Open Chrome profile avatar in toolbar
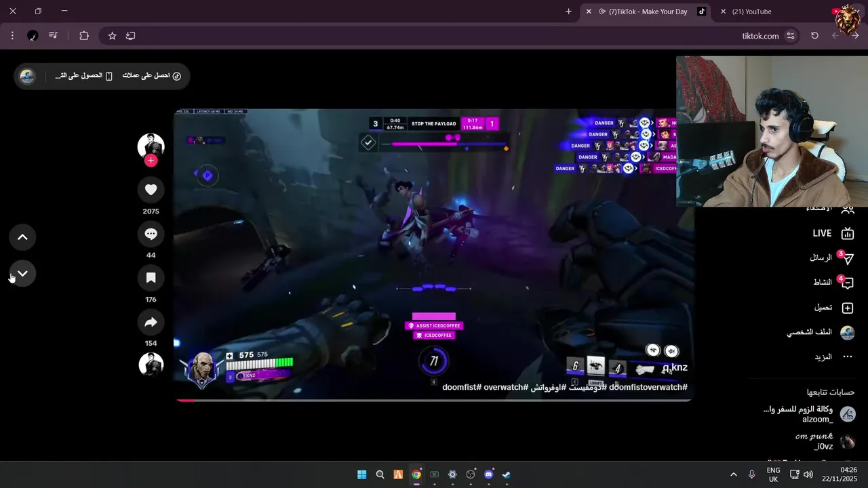 pos(33,36)
